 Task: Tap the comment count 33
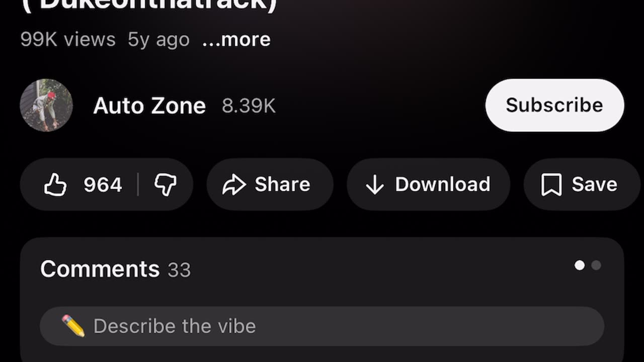[x=179, y=270]
